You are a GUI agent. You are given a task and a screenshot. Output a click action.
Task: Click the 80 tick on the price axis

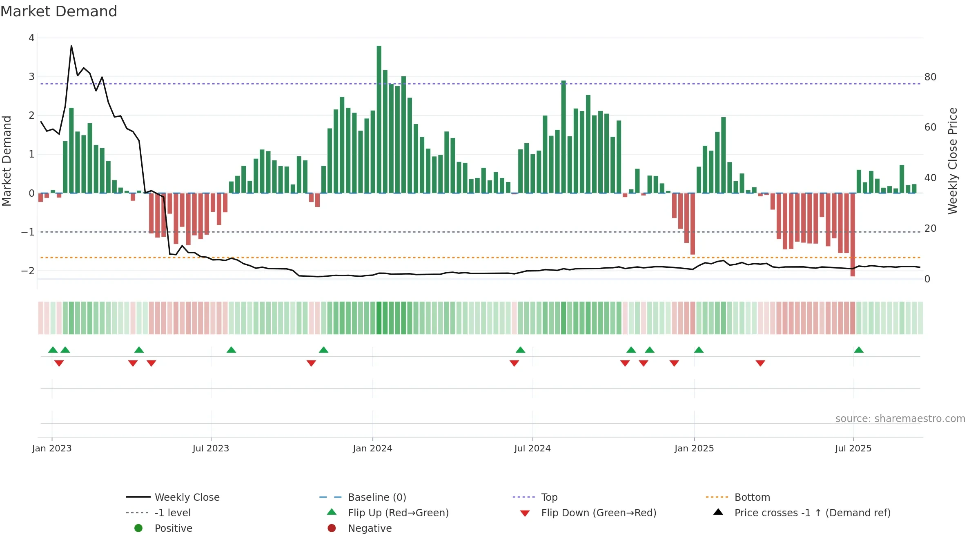(931, 77)
